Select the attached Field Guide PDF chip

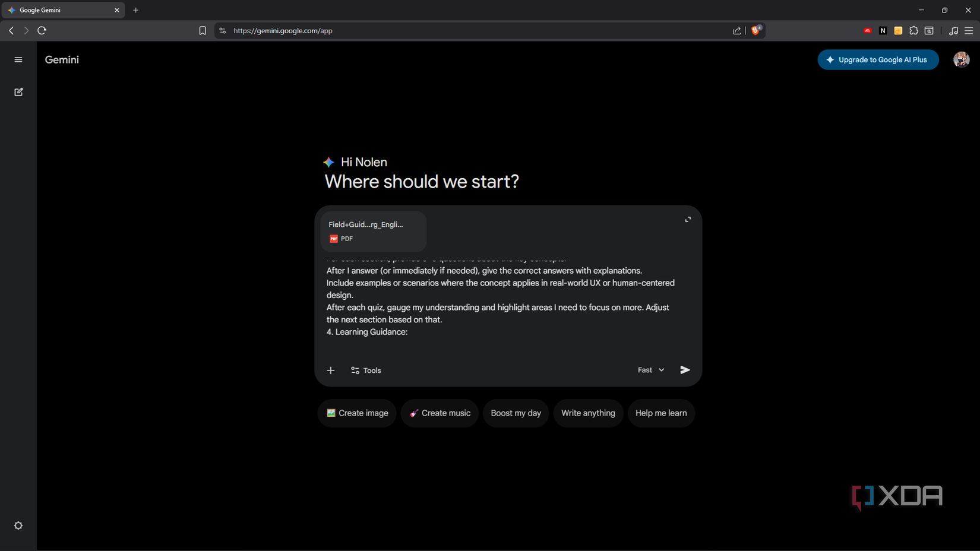[374, 231]
